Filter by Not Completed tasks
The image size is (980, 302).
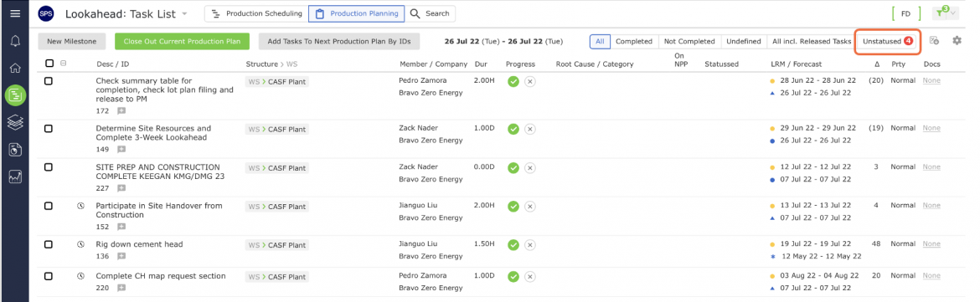coord(689,41)
